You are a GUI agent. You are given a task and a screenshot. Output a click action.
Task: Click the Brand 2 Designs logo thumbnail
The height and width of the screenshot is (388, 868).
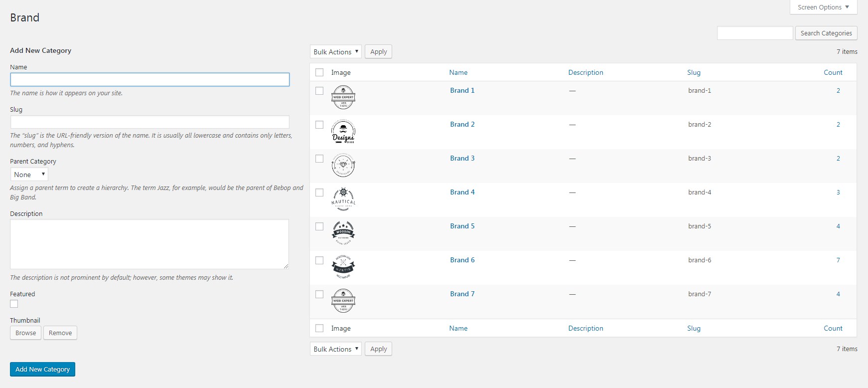tap(343, 132)
